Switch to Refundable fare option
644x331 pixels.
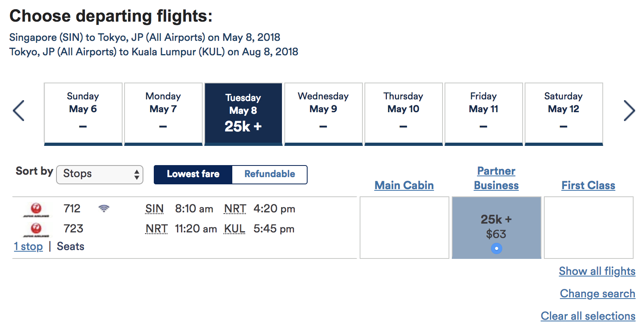(x=270, y=174)
